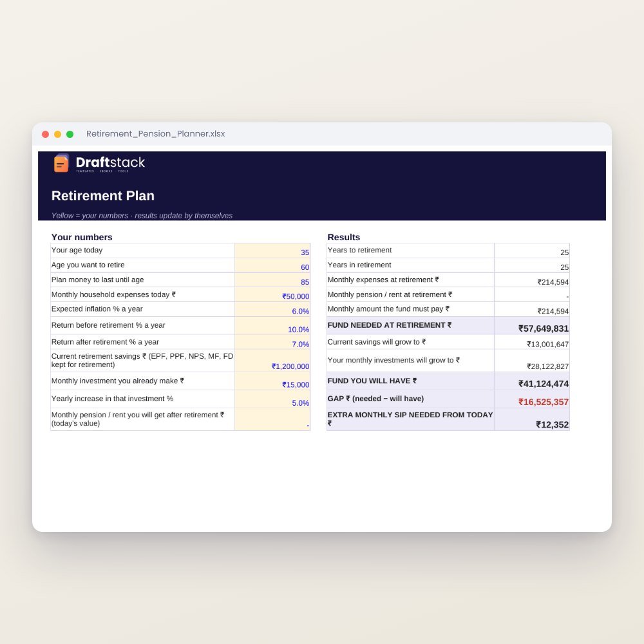Click 'Monthly investment you already make ₹' label
The width and height of the screenshot is (644, 644).
117,381
